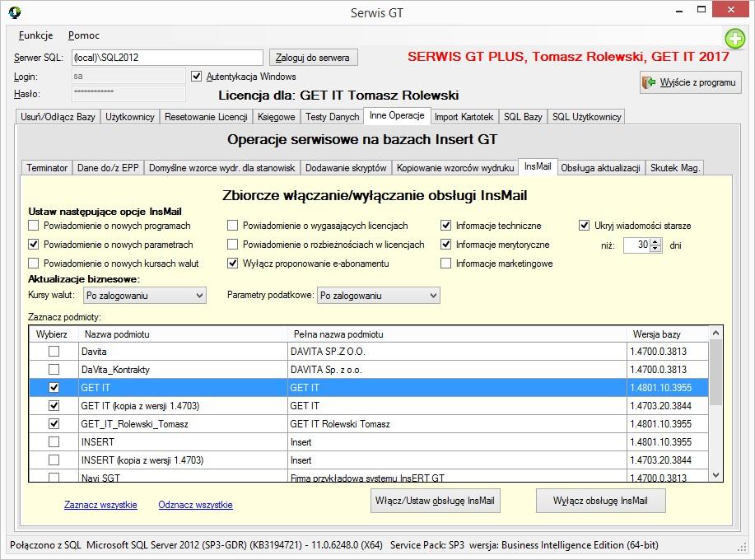Screen dimensions: 755x560
Task: Toggle Wyłącz proponowanie e-abonamentu checkbox
Action: (x=232, y=263)
